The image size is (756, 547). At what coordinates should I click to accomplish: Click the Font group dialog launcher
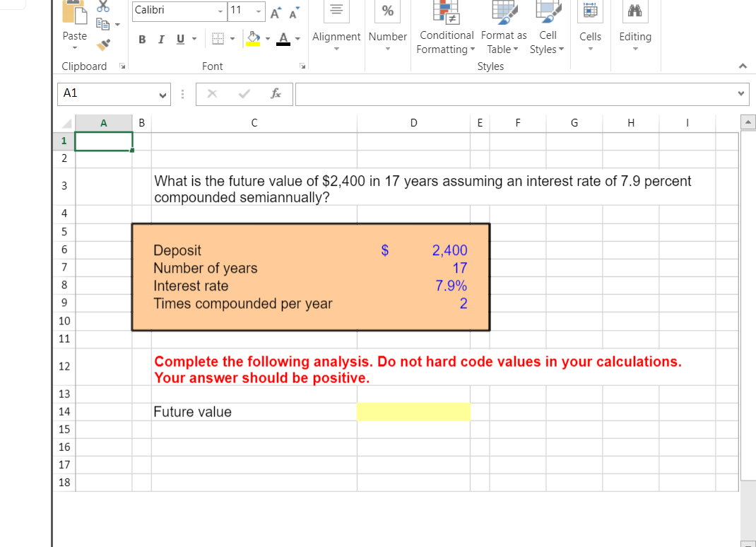click(x=302, y=64)
